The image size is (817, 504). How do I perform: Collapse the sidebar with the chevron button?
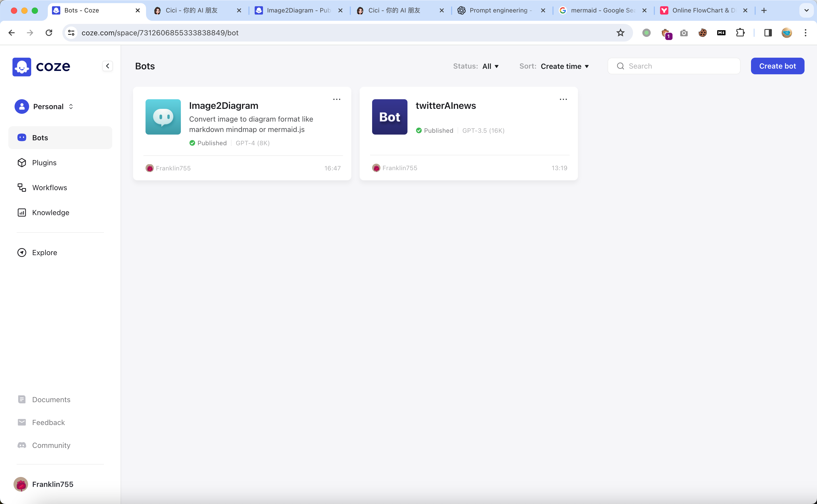click(x=107, y=66)
